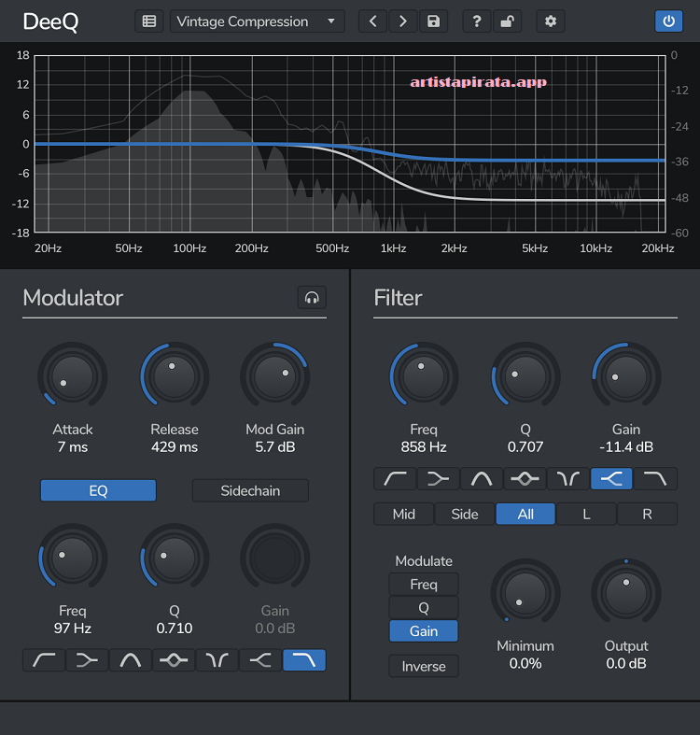Click the DeeQ logo

tap(50, 21)
